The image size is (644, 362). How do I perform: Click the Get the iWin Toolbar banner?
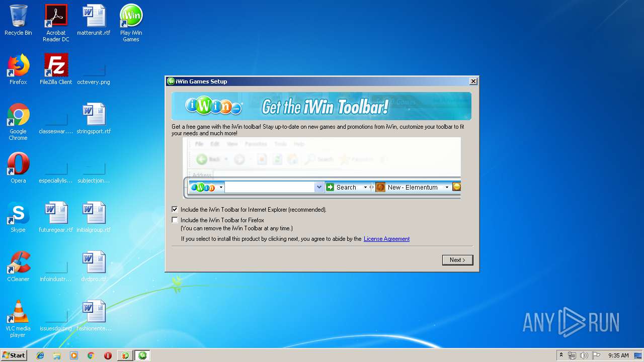coord(321,106)
